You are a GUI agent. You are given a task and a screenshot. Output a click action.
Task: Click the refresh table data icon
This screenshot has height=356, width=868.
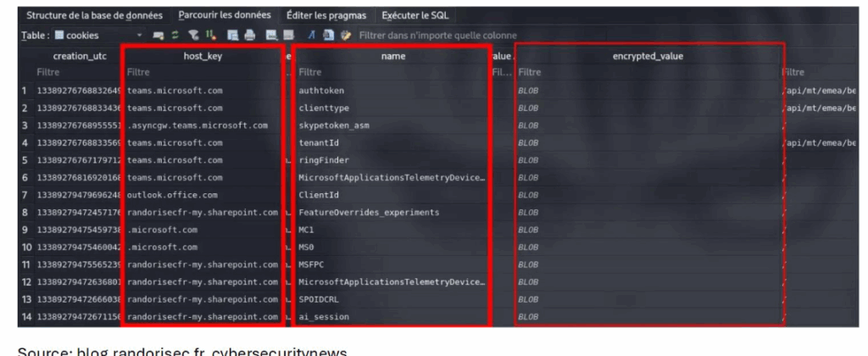click(173, 36)
